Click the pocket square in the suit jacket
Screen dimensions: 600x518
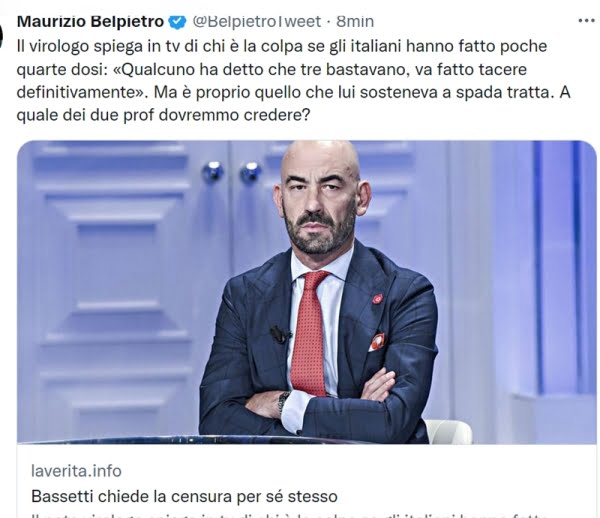[x=377, y=342]
